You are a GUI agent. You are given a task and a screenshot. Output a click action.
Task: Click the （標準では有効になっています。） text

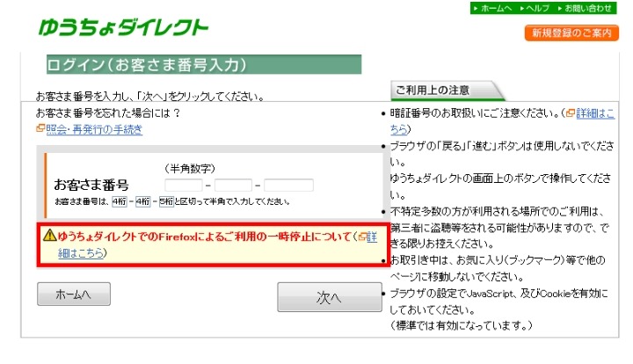461,325
